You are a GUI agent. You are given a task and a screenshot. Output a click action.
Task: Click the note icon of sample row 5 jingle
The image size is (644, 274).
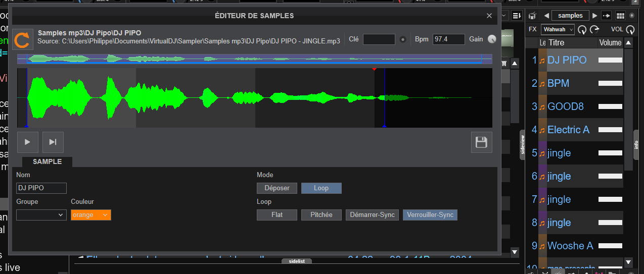pos(542,153)
